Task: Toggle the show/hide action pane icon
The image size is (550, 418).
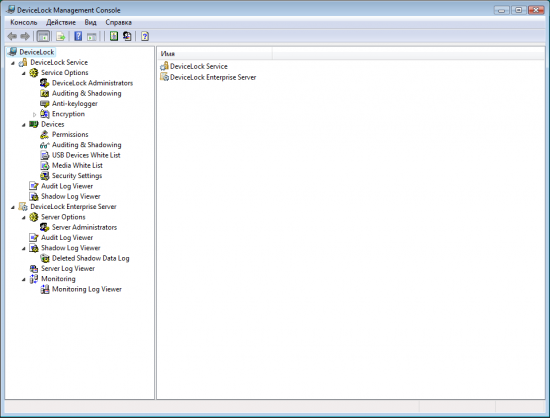Action: pos(92,36)
